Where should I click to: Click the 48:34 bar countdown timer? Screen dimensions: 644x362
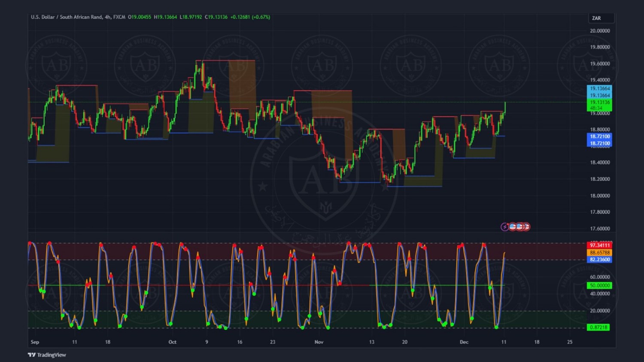coord(596,108)
